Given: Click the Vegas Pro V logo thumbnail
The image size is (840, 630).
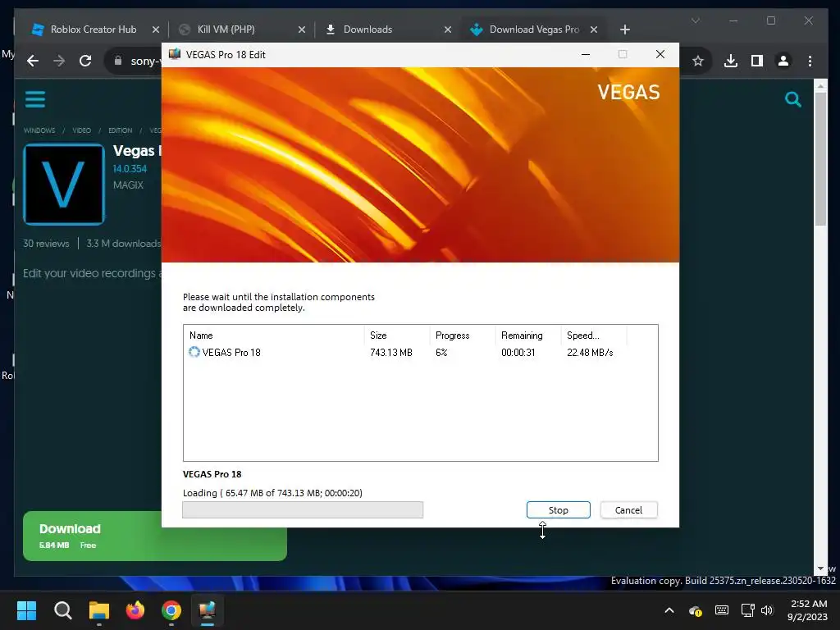Looking at the screenshot, I should pos(64,185).
